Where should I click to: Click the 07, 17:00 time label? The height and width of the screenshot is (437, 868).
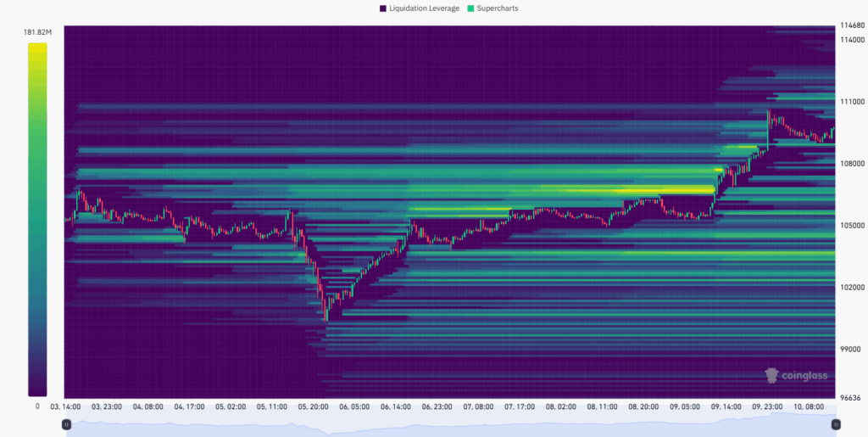coord(520,406)
